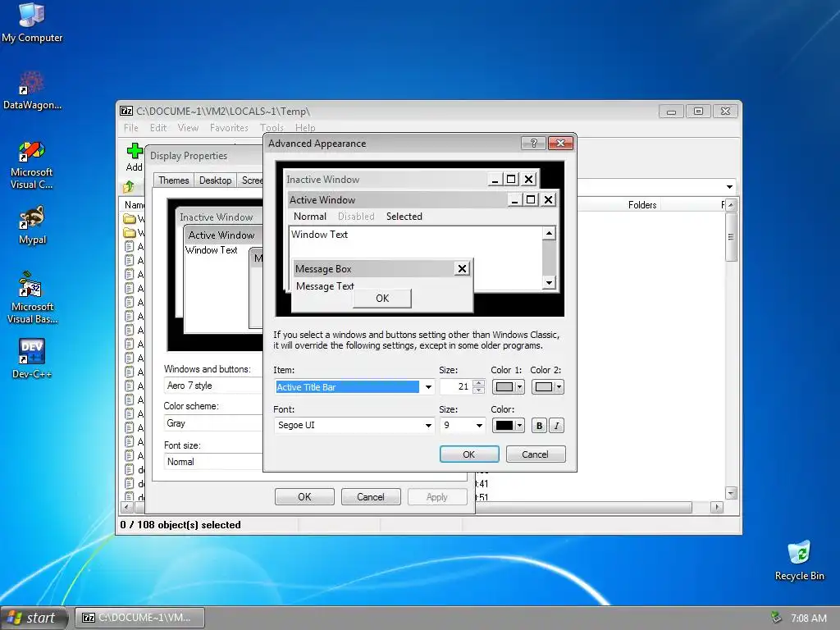Screen dimensions: 840x630
Task: Click first folder icon in 7-Zip file list
Action: tap(129, 218)
